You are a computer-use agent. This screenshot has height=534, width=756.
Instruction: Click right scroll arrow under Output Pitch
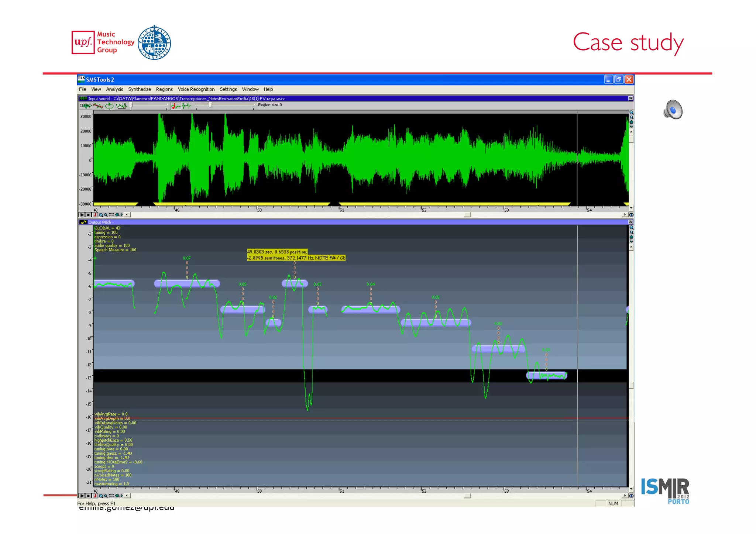coord(625,496)
